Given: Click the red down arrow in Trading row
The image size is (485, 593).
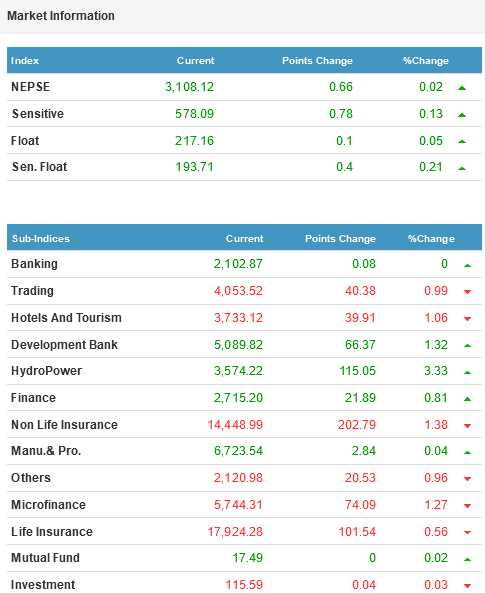Looking at the screenshot, I should coord(468,292).
